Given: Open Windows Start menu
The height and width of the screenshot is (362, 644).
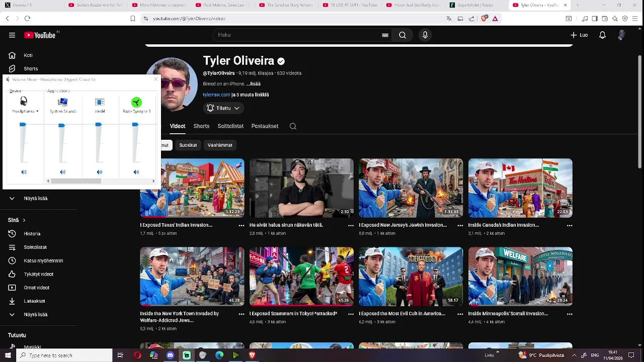Looking at the screenshot, I should [8, 355].
